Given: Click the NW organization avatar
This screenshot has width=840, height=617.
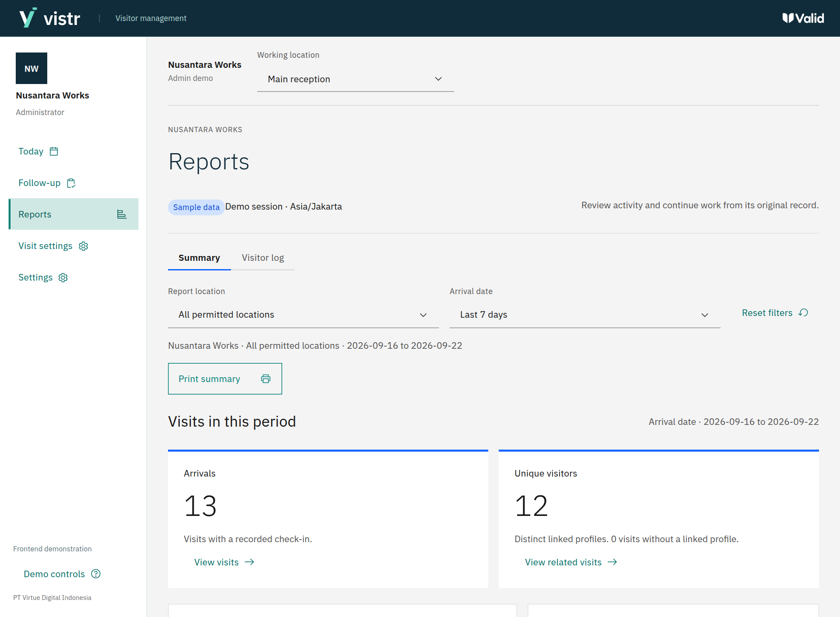Looking at the screenshot, I should click(x=31, y=68).
